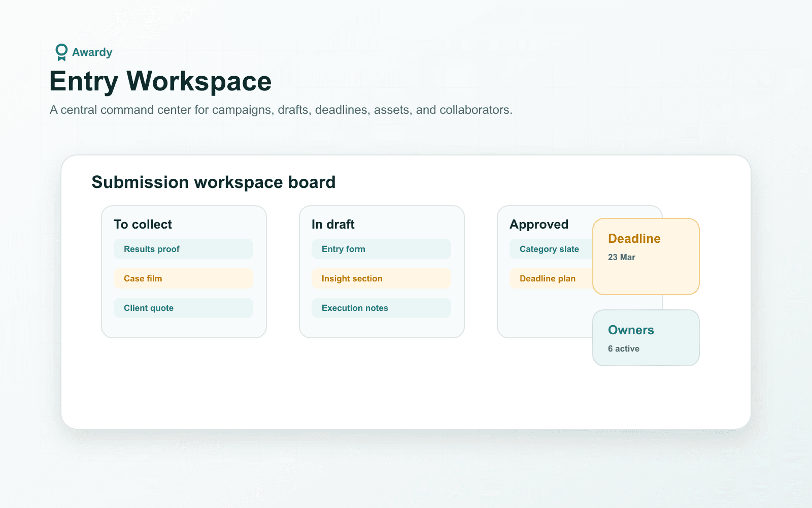Open the Case film card

pos(183,278)
